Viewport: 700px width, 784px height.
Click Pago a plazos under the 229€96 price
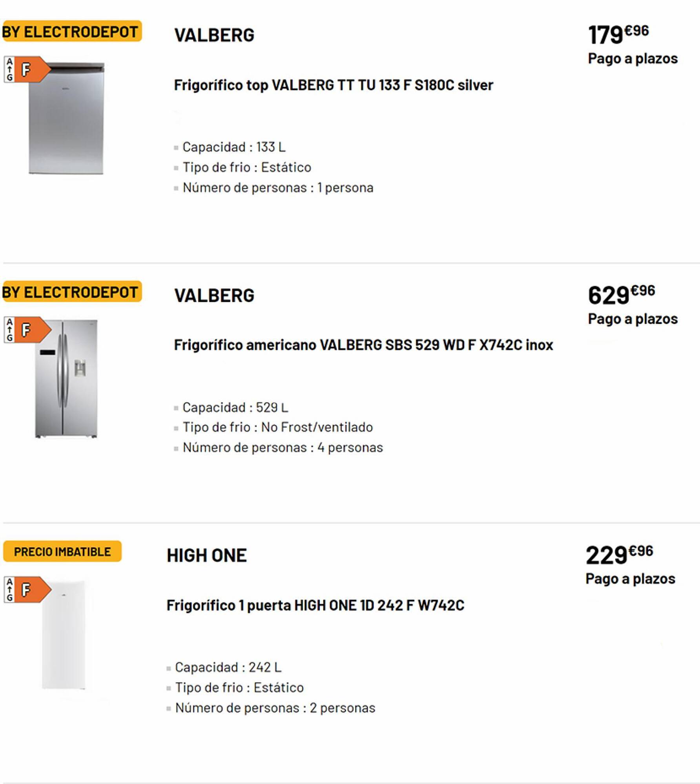pyautogui.click(x=630, y=579)
